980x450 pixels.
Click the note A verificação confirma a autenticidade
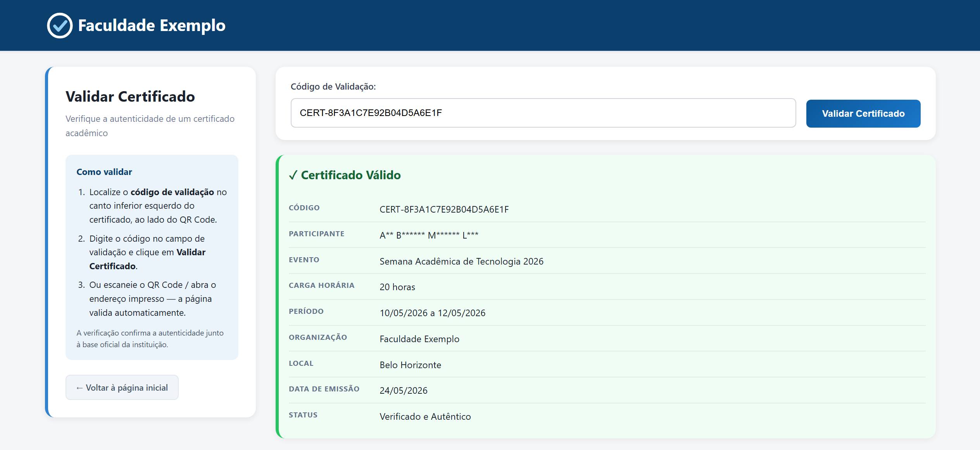pyautogui.click(x=150, y=339)
